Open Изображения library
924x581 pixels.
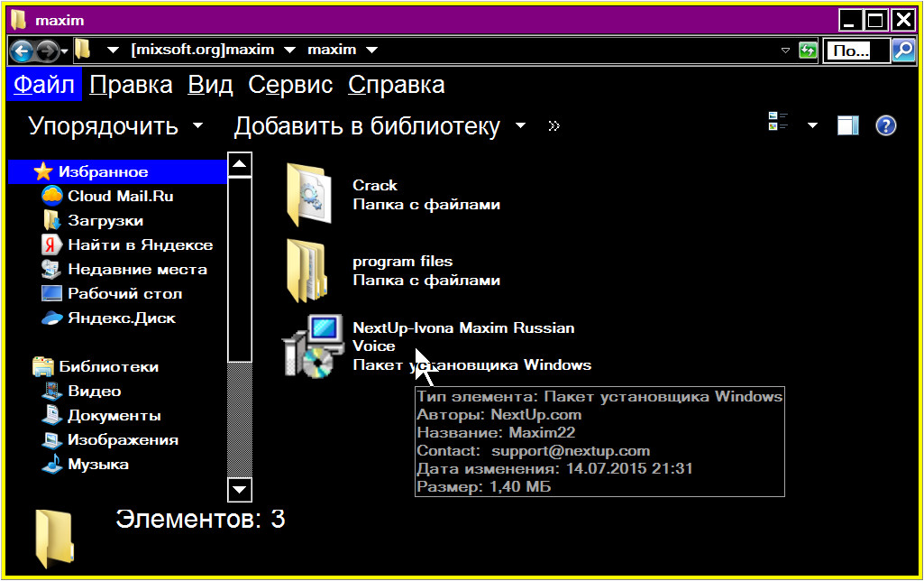pyautogui.click(x=123, y=440)
